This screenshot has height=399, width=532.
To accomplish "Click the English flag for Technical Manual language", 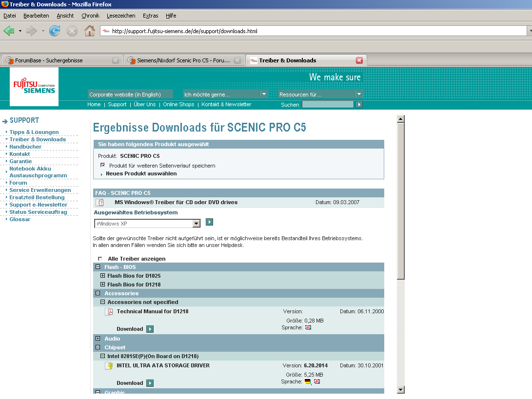I will (308, 327).
